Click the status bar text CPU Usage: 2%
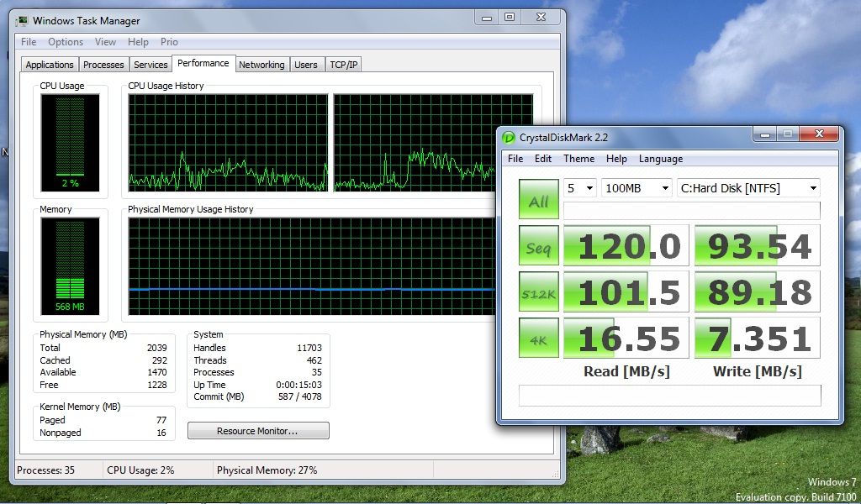Screen dimensions: 861x504 tap(140, 470)
